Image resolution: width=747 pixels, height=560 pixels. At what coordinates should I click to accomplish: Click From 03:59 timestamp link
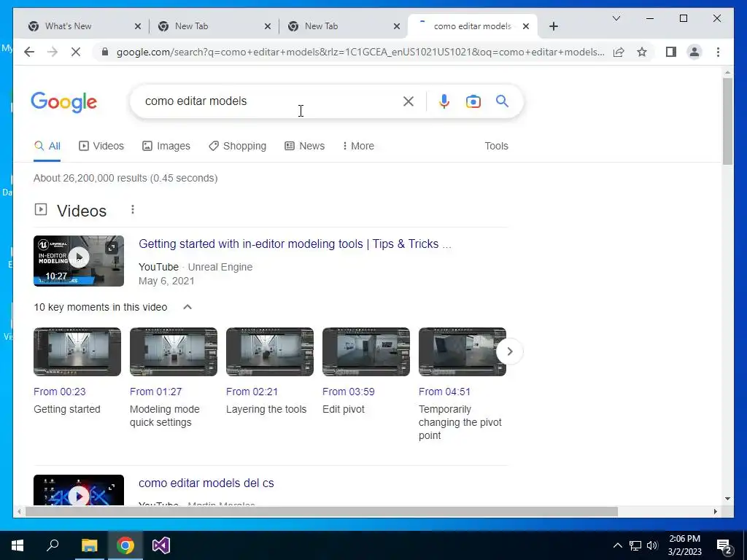tap(348, 392)
